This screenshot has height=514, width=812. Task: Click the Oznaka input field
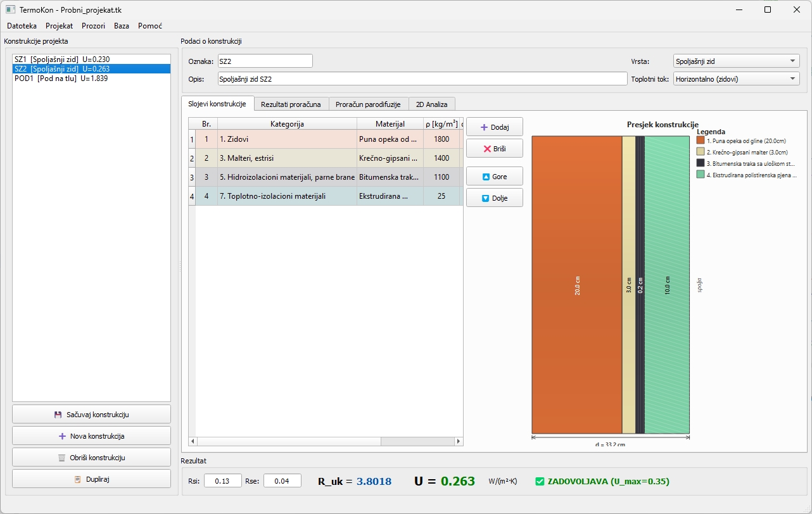[x=265, y=61]
